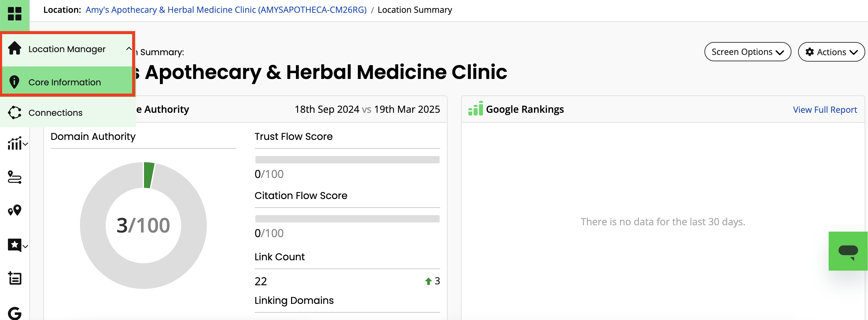This screenshot has height=320, width=868.
Task: Collapse the Location Manager chevron
Action: pos(129,49)
